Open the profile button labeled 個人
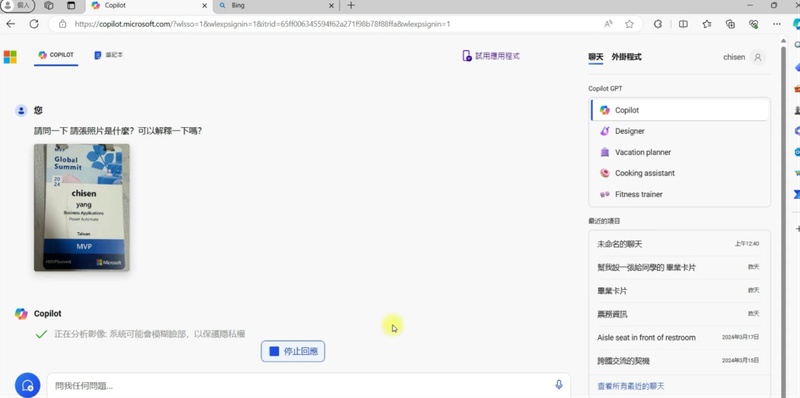Image resolution: width=800 pixels, height=398 pixels. pos(18,6)
